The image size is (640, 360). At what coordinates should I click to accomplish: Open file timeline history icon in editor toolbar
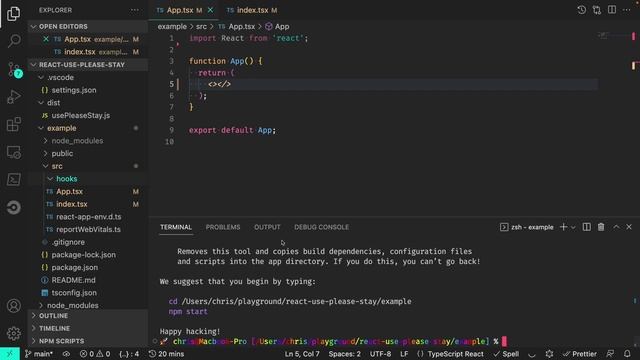pos(582,10)
